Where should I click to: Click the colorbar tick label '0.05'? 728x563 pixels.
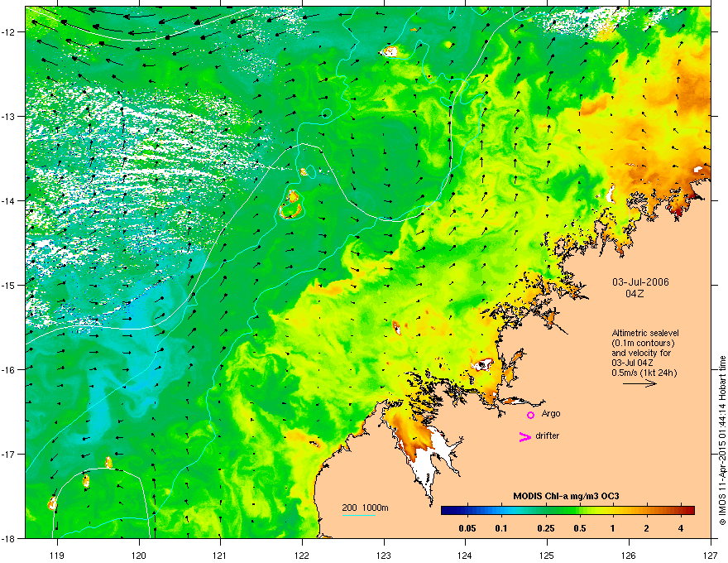point(467,528)
